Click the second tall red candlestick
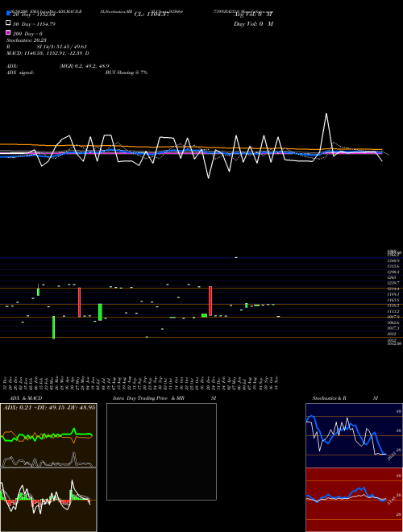403x532 pixels. click(210, 301)
